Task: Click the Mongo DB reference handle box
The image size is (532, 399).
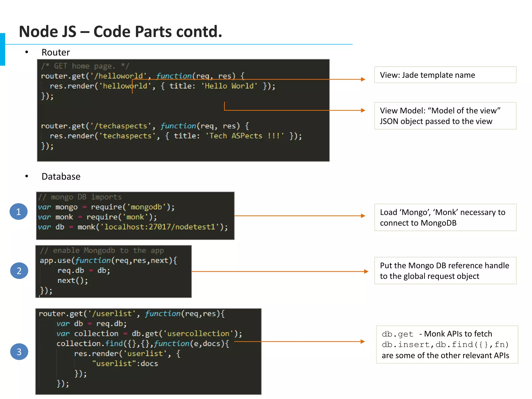Action: pyautogui.click(x=445, y=271)
